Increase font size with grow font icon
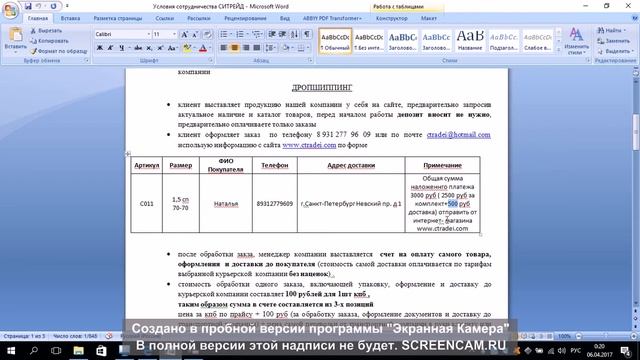The image size is (640, 360). 184,34
